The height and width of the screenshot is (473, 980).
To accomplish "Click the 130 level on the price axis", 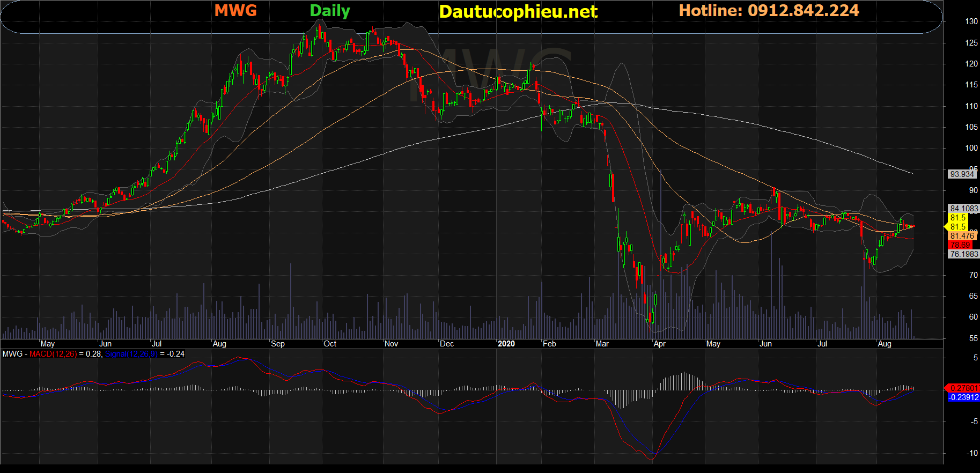I will 971,21.
